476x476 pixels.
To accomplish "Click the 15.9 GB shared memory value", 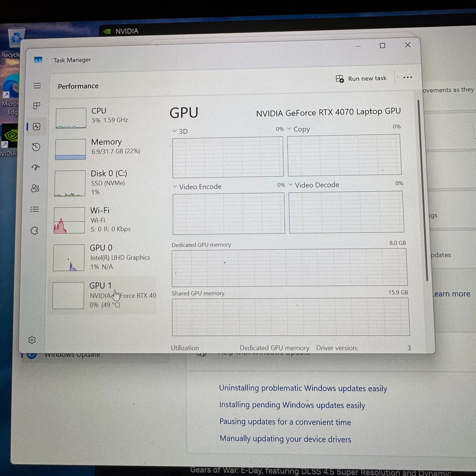I will pyautogui.click(x=398, y=292).
